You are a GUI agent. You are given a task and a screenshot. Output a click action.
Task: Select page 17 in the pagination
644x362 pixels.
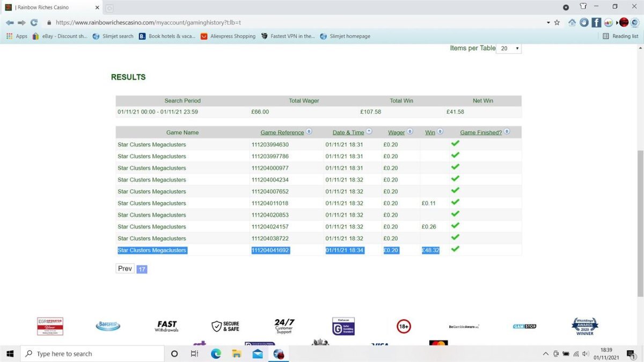click(x=142, y=269)
